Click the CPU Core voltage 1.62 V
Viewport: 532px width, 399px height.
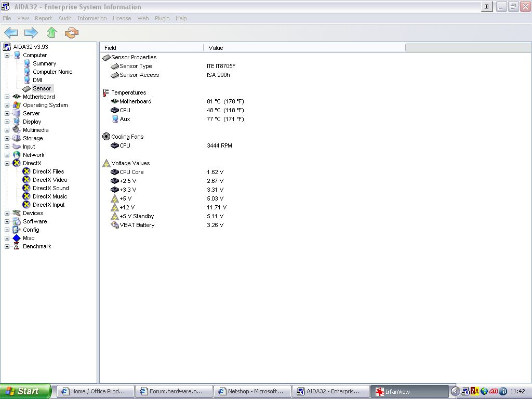tap(215, 172)
